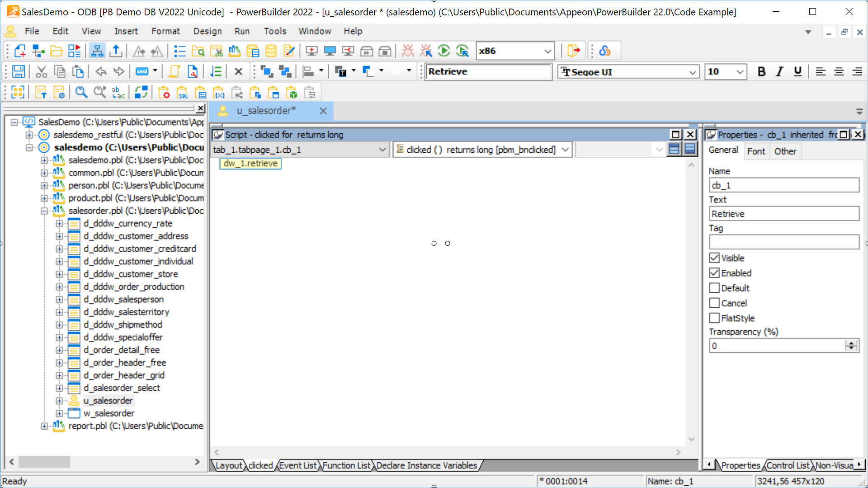
Task: Open the Database painter cylinder icon
Action: [271, 51]
